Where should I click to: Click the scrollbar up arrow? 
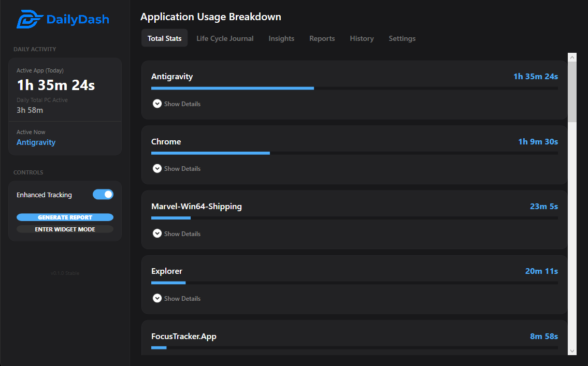(572, 57)
